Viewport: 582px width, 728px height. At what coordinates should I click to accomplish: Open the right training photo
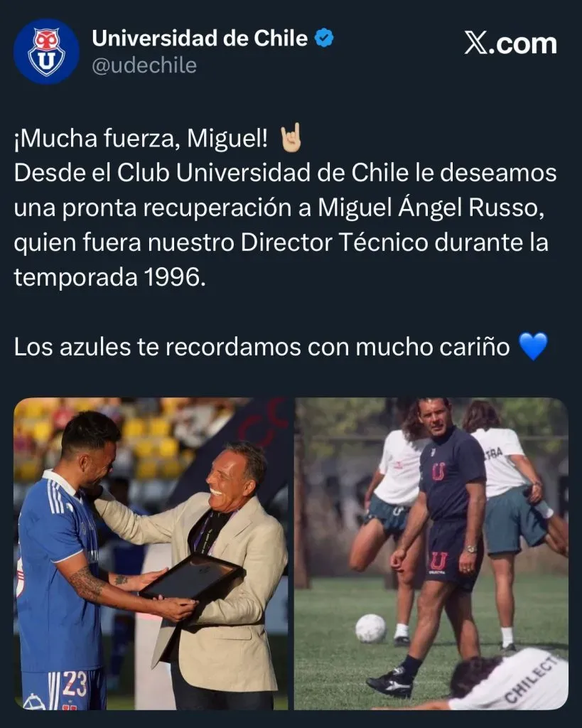tap(431, 553)
